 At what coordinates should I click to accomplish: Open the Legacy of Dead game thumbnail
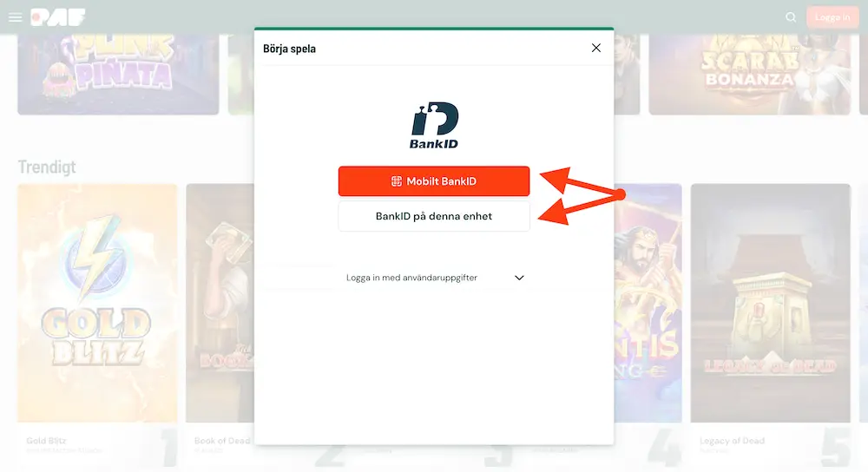coord(771,303)
